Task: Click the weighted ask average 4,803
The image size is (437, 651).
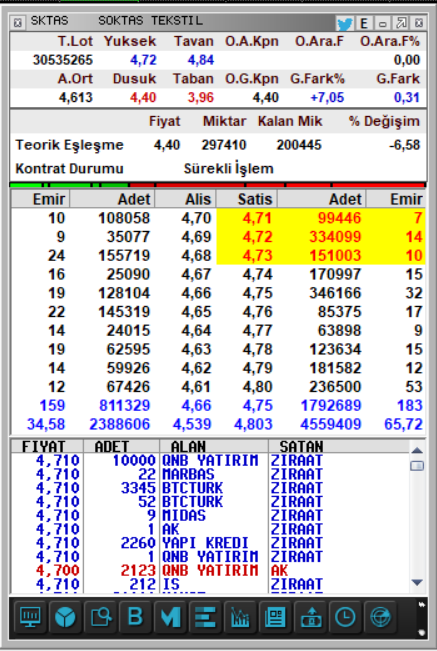Action: point(253,424)
